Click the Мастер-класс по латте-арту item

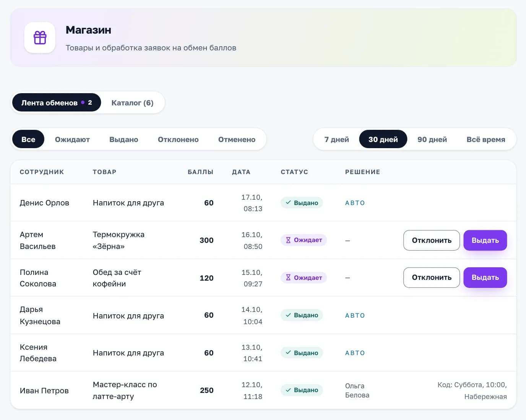pos(125,390)
